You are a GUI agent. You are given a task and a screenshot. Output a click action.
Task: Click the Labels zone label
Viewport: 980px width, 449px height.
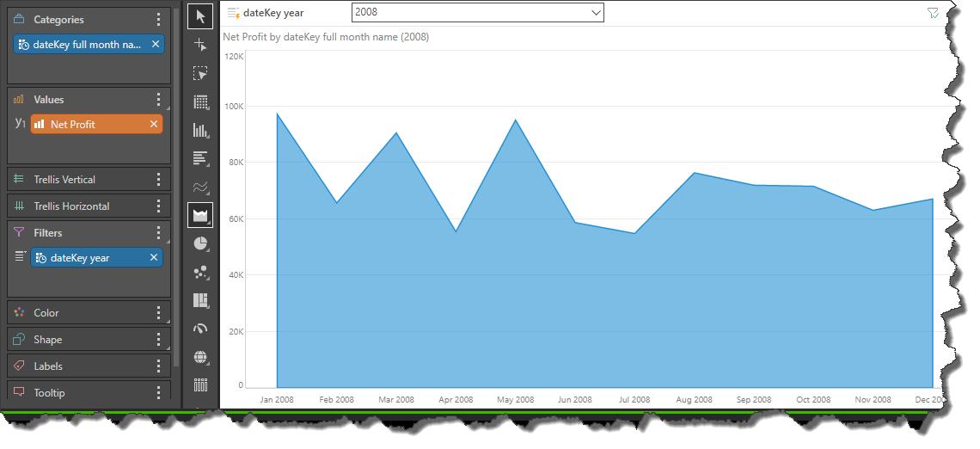(x=48, y=366)
